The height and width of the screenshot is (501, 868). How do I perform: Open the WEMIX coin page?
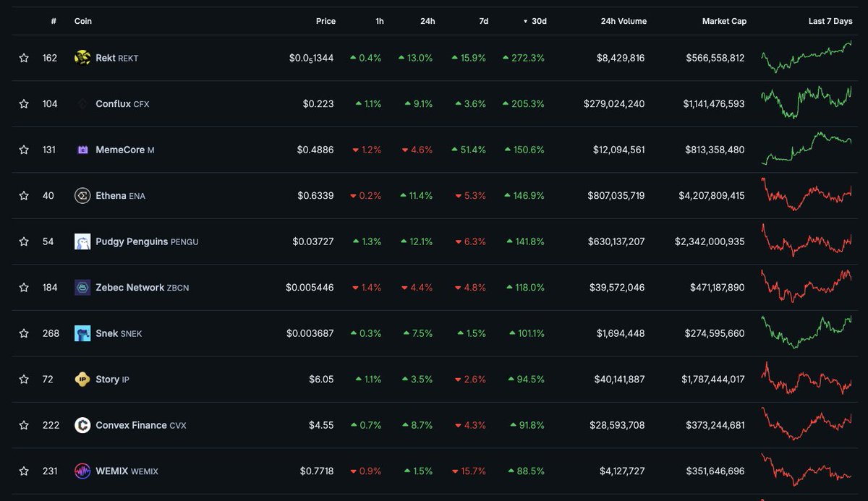(x=127, y=471)
